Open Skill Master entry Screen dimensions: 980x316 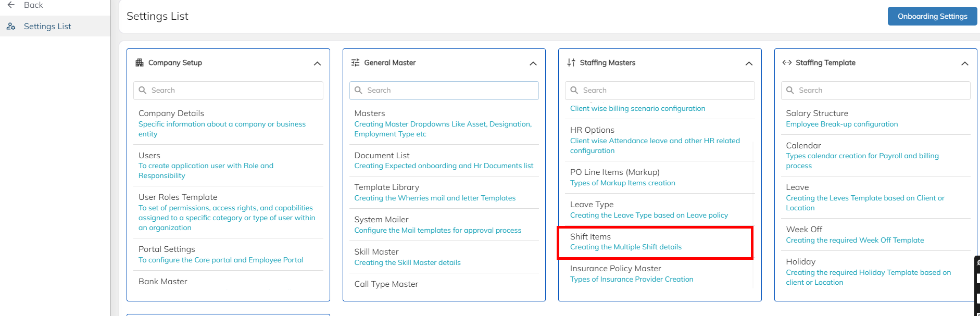point(376,251)
